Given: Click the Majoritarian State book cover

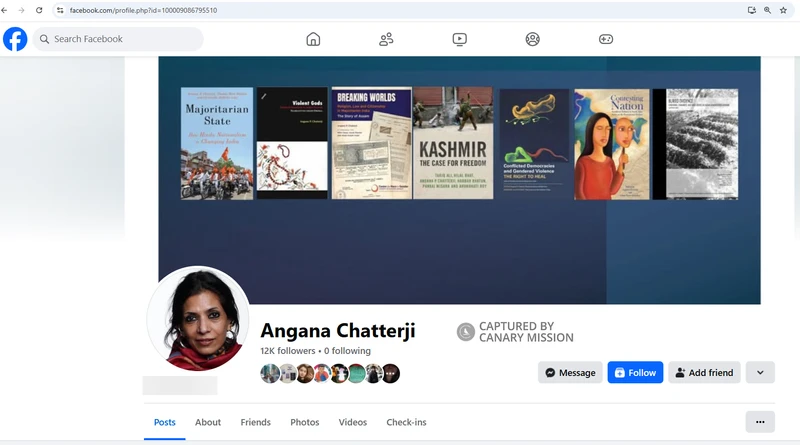Looking at the screenshot, I should click(217, 143).
